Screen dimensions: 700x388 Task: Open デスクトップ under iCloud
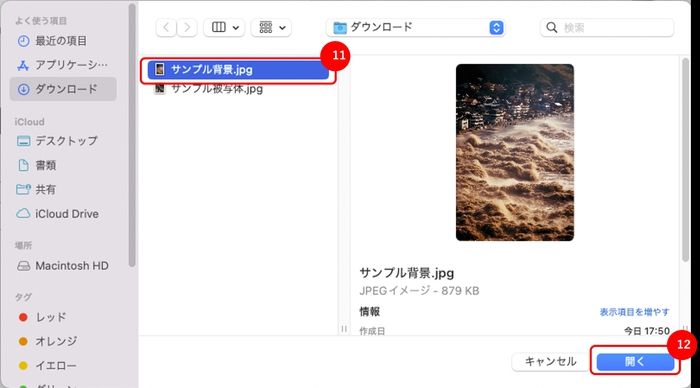click(x=57, y=141)
